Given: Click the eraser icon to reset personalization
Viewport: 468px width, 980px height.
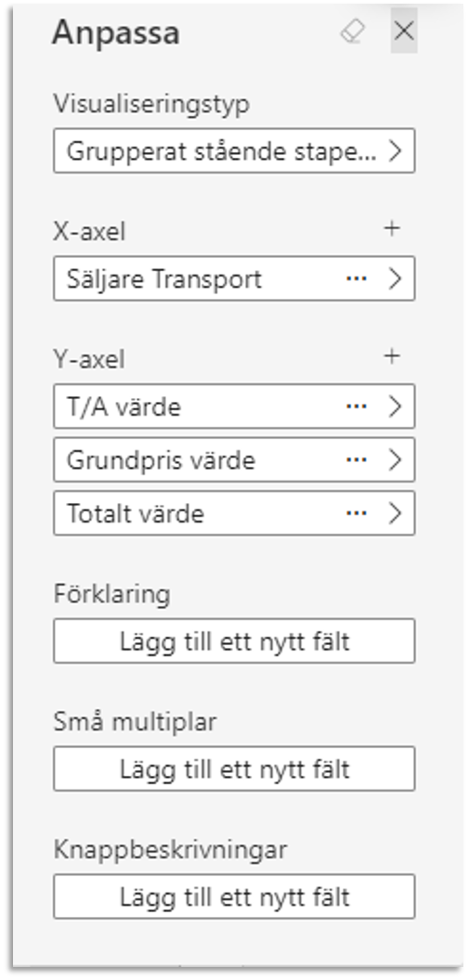Looking at the screenshot, I should (x=352, y=32).
